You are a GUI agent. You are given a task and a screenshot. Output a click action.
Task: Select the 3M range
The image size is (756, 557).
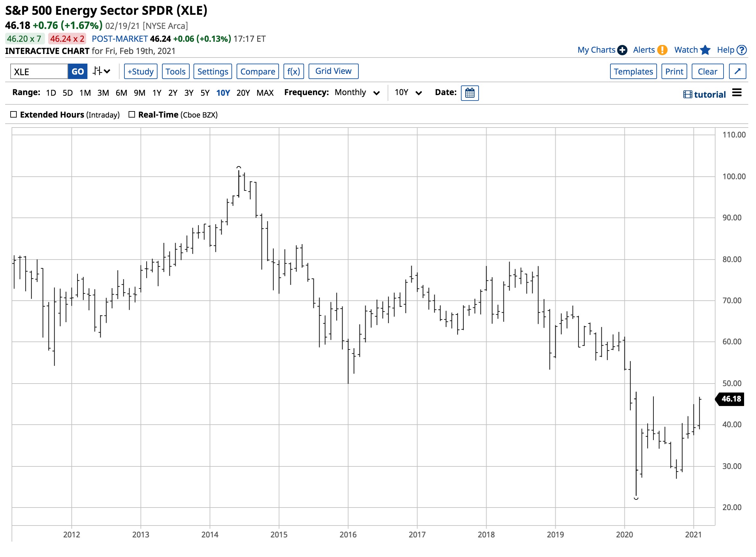click(103, 93)
